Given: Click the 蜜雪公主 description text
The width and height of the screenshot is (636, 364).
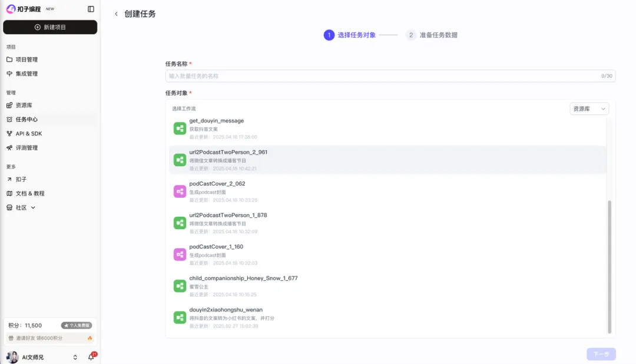Looking at the screenshot, I should click(x=199, y=286).
